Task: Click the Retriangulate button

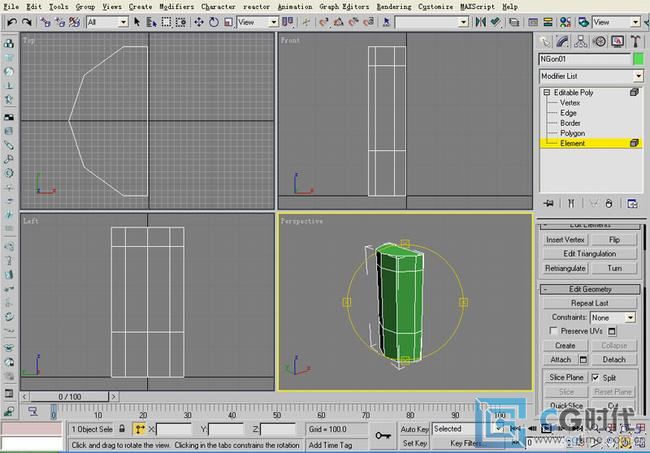Action: tap(565, 269)
